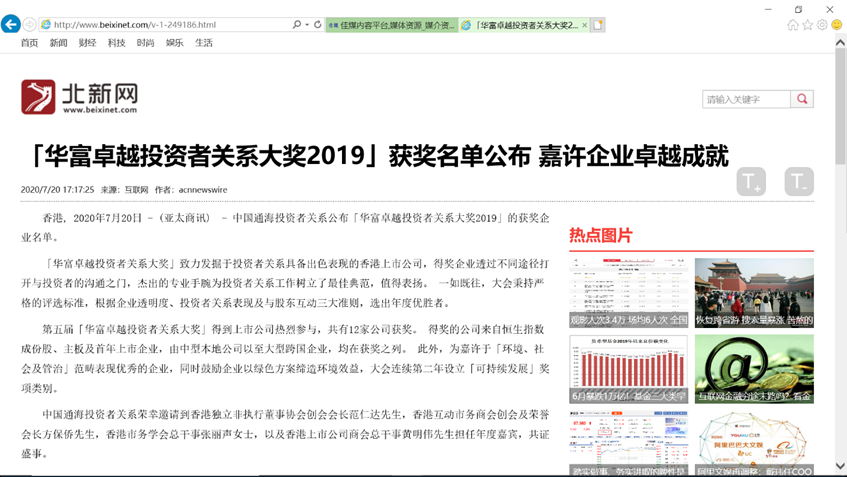Open the 互联网金融 @ symbol thumbnail
Viewport: 847px width, 477px height.
(754, 369)
